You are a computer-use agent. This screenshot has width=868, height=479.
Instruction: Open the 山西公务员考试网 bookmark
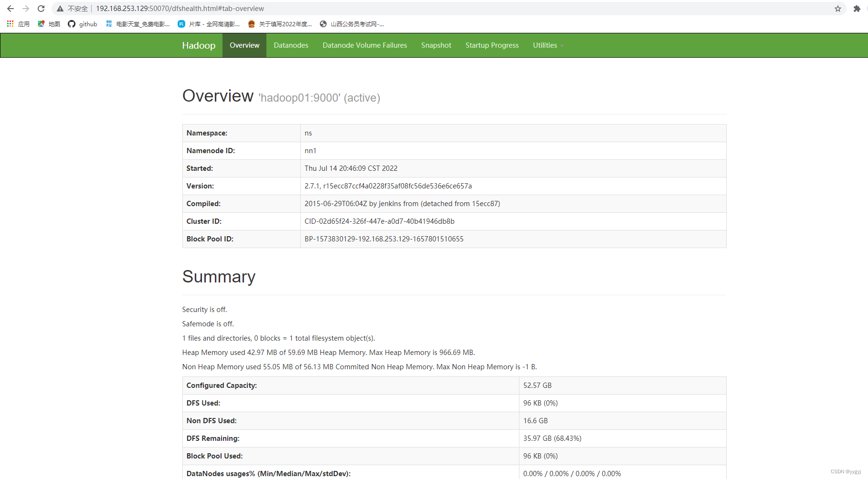coord(352,24)
